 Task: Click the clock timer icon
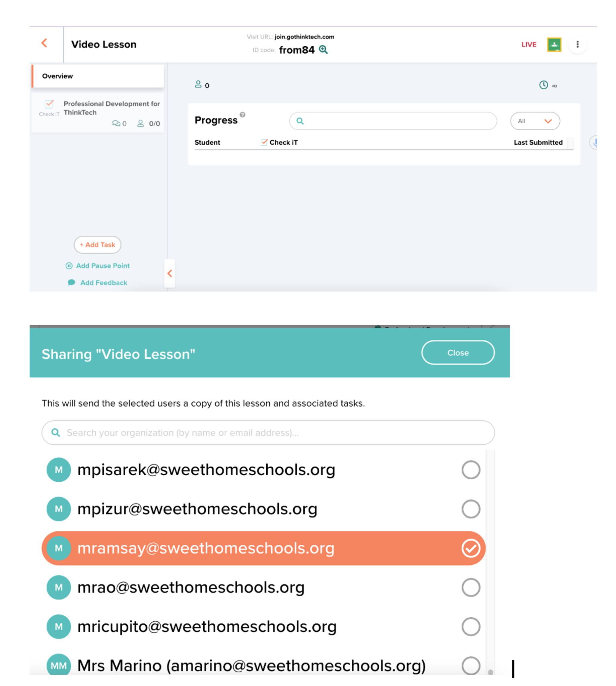point(543,85)
